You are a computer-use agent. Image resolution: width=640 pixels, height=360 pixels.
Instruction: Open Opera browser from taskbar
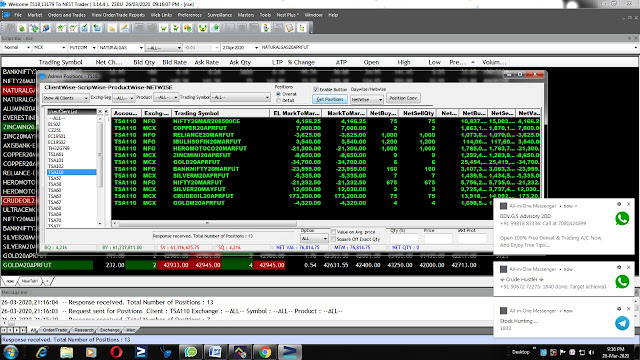coord(116,352)
